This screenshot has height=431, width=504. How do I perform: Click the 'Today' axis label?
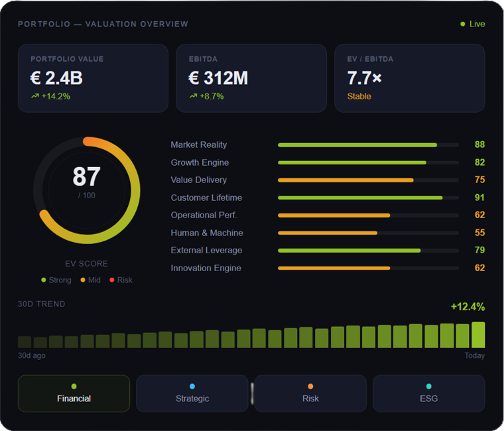click(474, 355)
